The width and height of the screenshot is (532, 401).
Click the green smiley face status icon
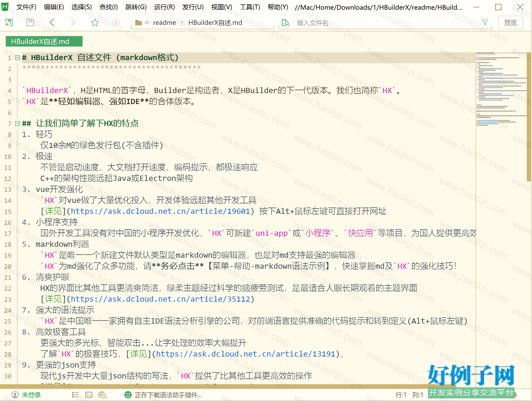click(x=128, y=395)
